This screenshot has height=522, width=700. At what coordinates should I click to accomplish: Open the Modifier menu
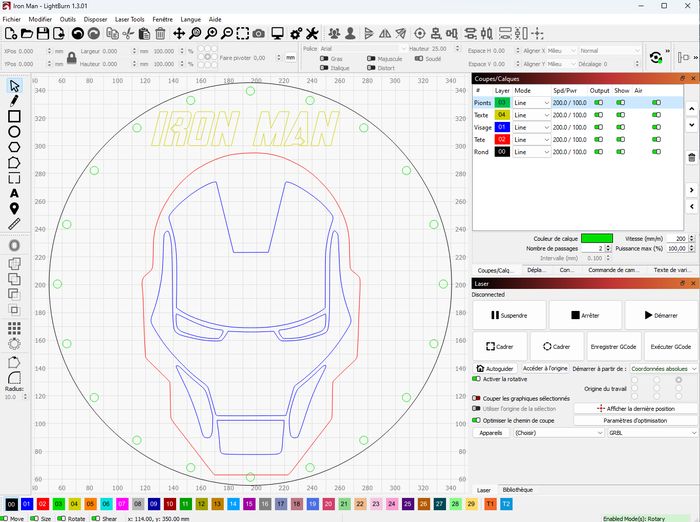(x=40, y=19)
